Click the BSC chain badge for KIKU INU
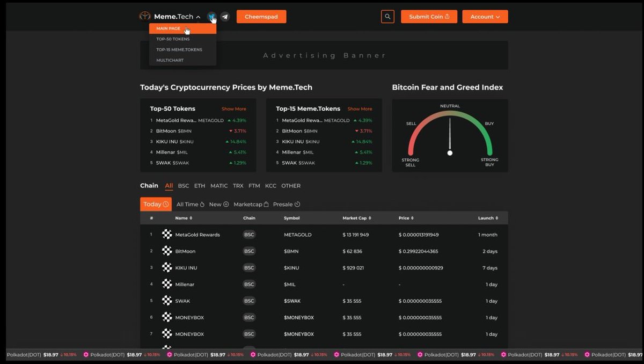 (x=249, y=268)
